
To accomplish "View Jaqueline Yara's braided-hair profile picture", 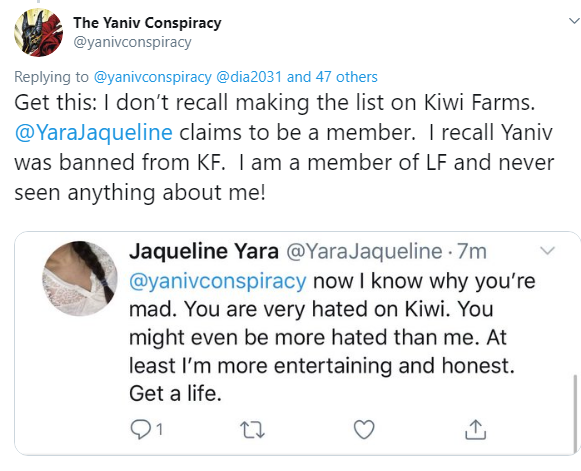I will pos(80,279).
